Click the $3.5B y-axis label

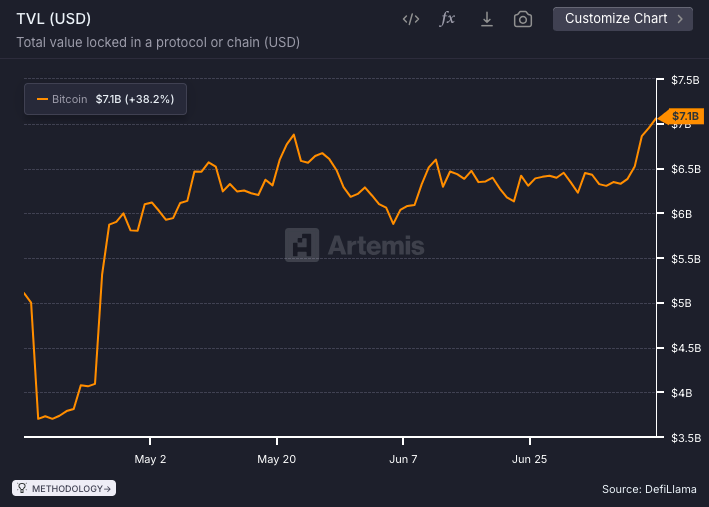point(685,438)
